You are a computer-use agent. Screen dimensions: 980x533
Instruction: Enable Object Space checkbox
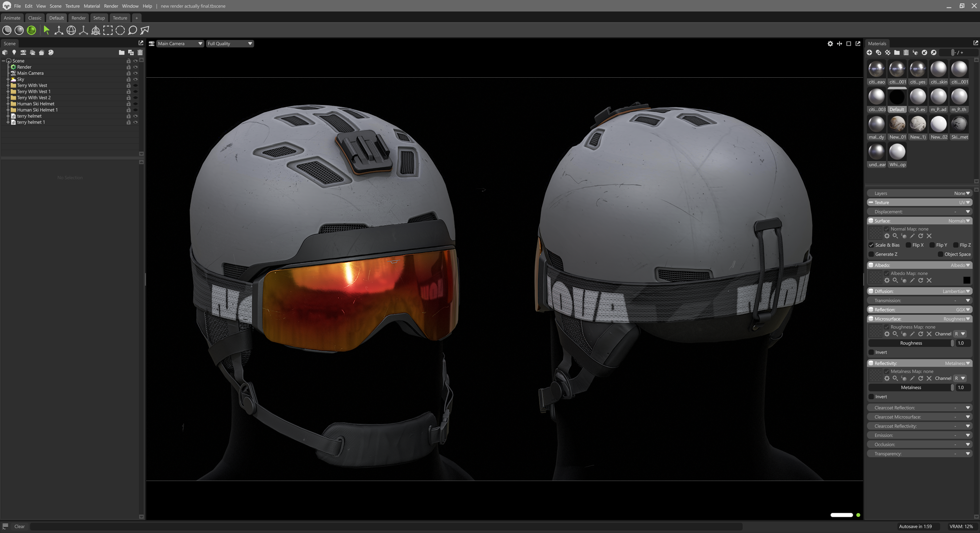pyautogui.click(x=940, y=254)
